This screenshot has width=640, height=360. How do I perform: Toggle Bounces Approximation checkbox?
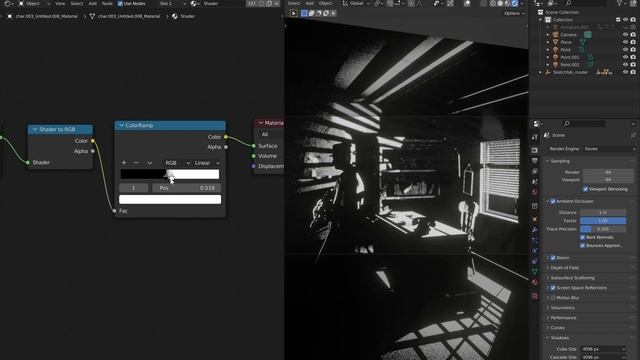pyautogui.click(x=582, y=245)
